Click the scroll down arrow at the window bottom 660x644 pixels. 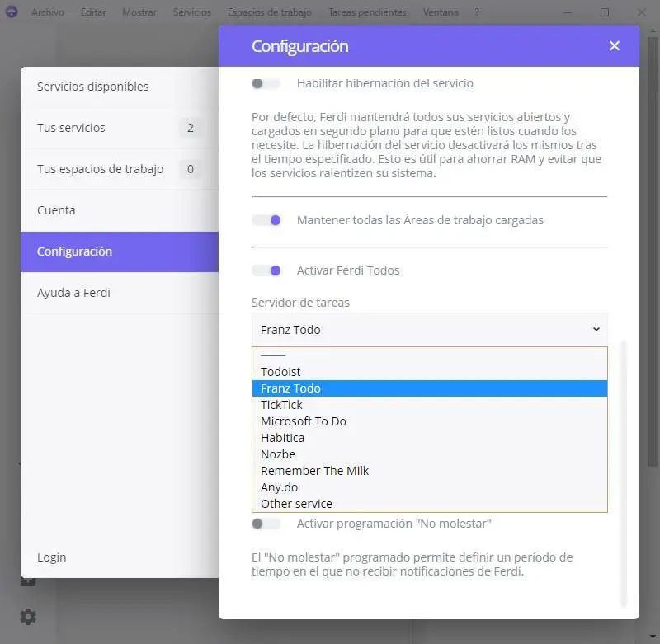(653, 637)
